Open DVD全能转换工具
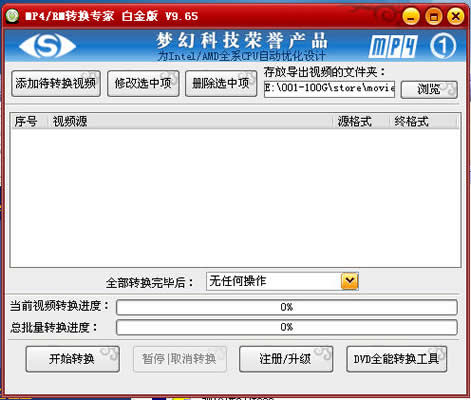This screenshot has height=400, width=471. coord(396,359)
